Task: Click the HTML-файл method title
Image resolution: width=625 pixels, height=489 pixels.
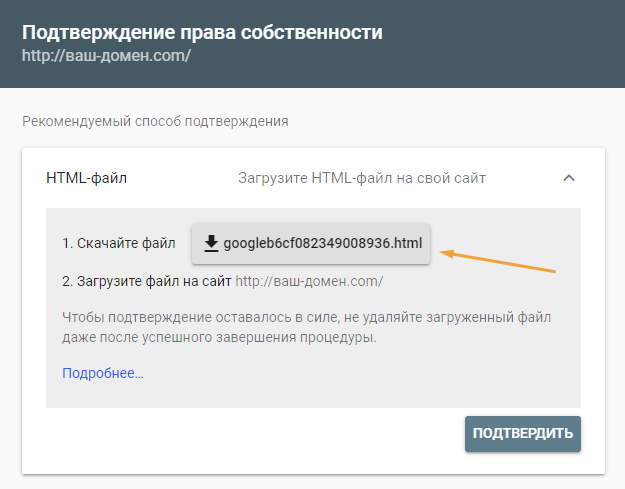Action: point(86,178)
